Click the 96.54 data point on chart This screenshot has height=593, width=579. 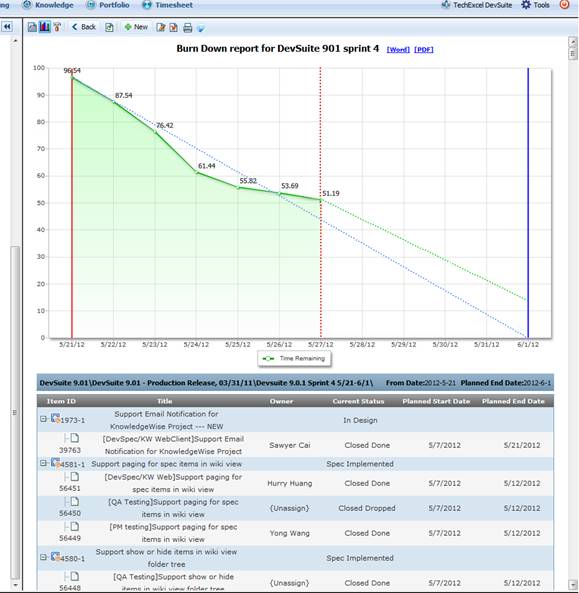click(72, 78)
